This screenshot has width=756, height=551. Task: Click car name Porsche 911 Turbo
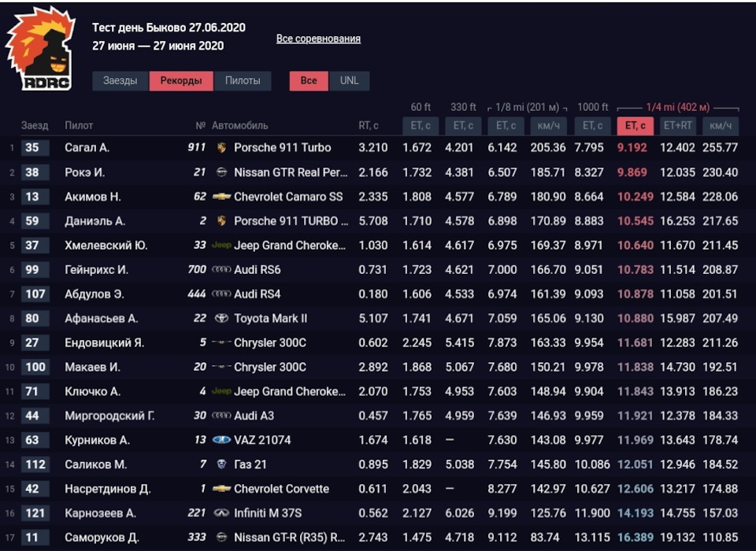tap(283, 147)
